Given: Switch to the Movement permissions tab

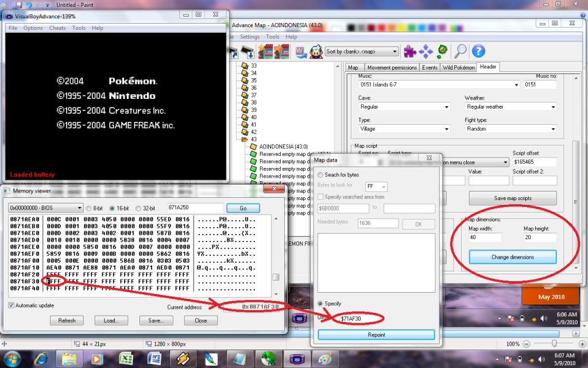Looking at the screenshot, I should 392,68.
